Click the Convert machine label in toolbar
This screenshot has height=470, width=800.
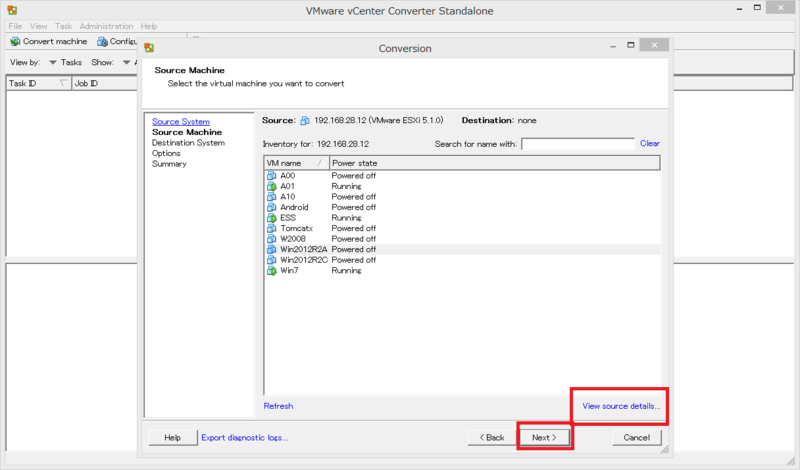click(x=55, y=41)
